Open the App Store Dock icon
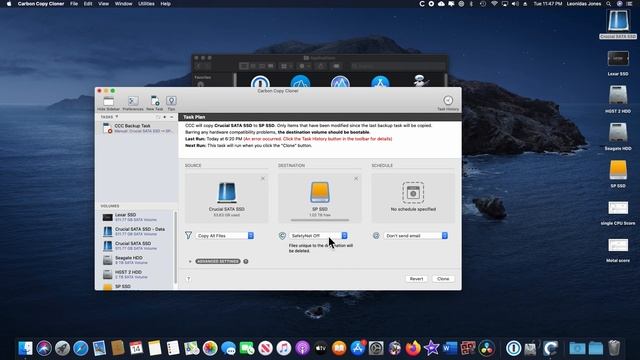640x360 pixels. (358, 348)
